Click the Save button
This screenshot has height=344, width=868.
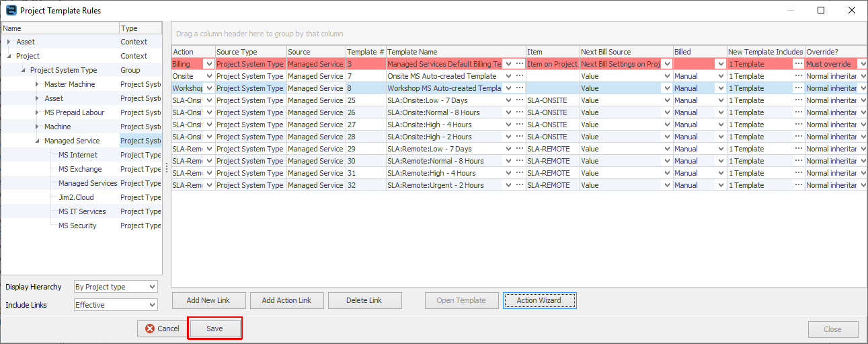pyautogui.click(x=214, y=329)
